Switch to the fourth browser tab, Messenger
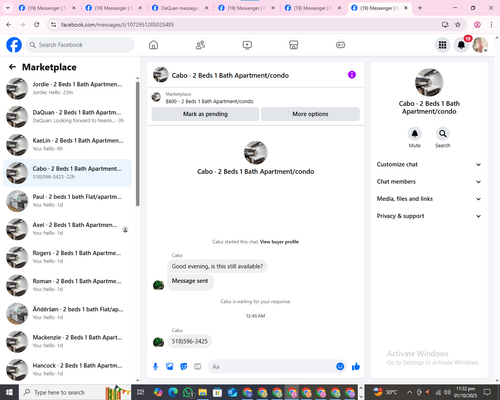Viewport: 500px width, 400px height. click(x=246, y=8)
